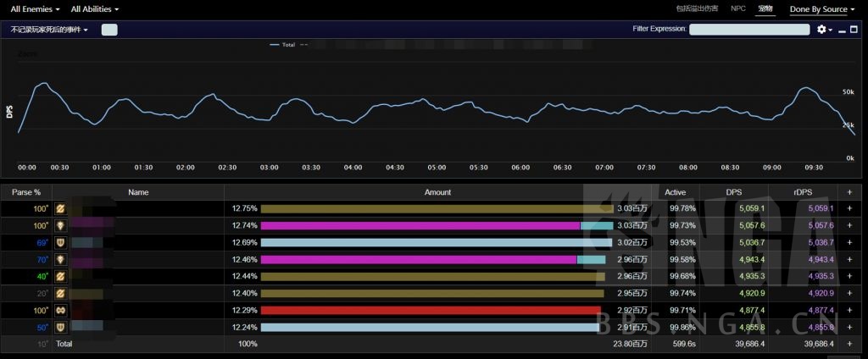Viewport: 868px width, 359px height.
Task: Click the spec icon in the 12.74% row
Action: coord(60,225)
